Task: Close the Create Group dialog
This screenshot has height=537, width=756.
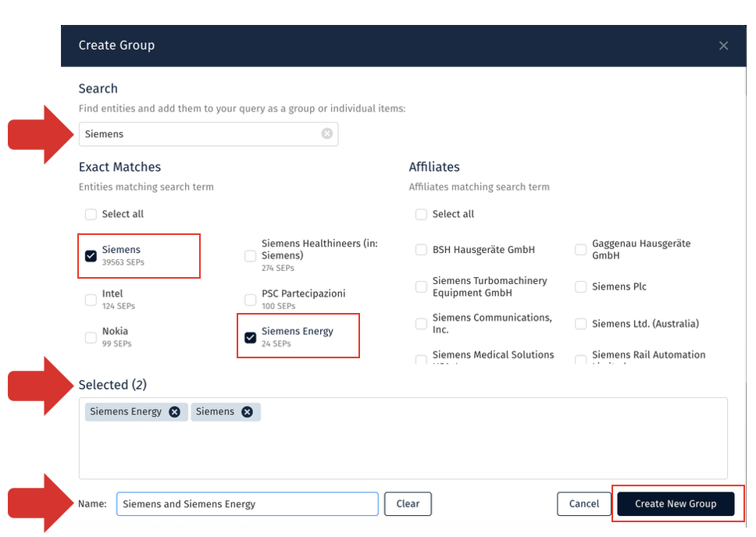Action: (x=723, y=46)
